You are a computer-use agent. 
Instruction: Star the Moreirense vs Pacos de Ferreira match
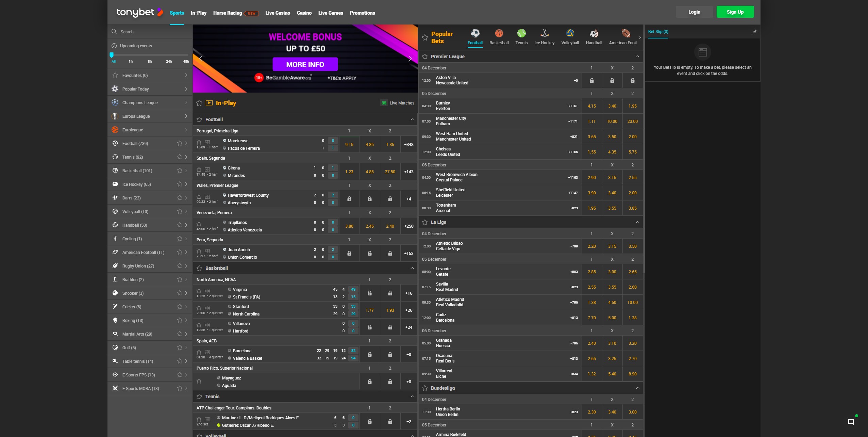tap(199, 142)
